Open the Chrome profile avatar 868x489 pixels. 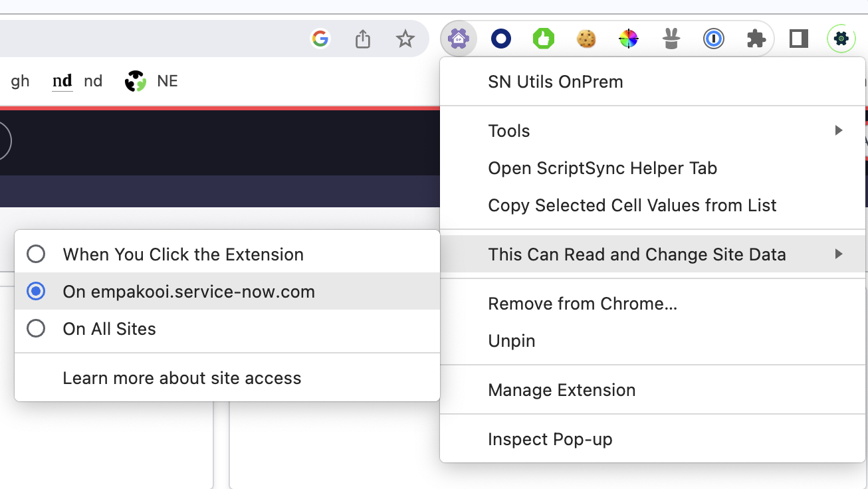coord(841,39)
